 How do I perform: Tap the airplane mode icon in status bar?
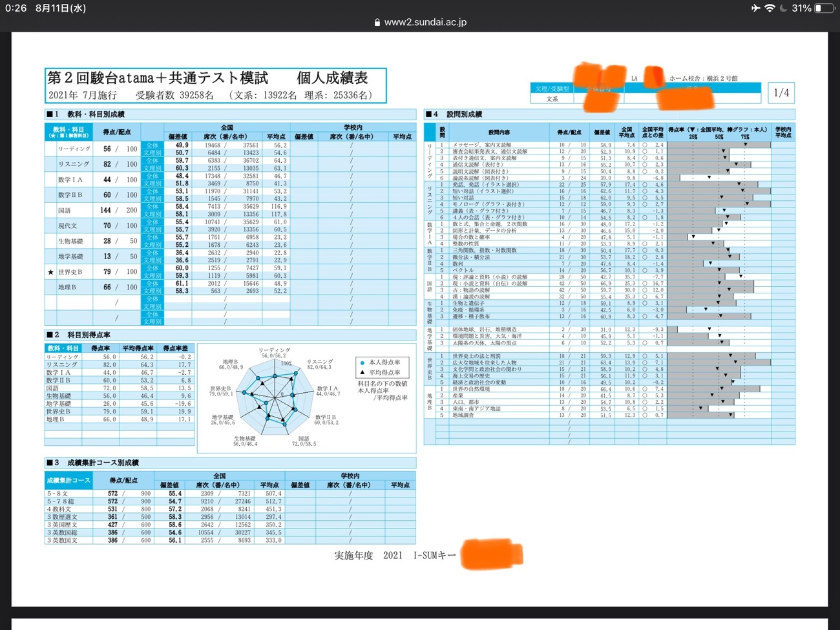756,8
